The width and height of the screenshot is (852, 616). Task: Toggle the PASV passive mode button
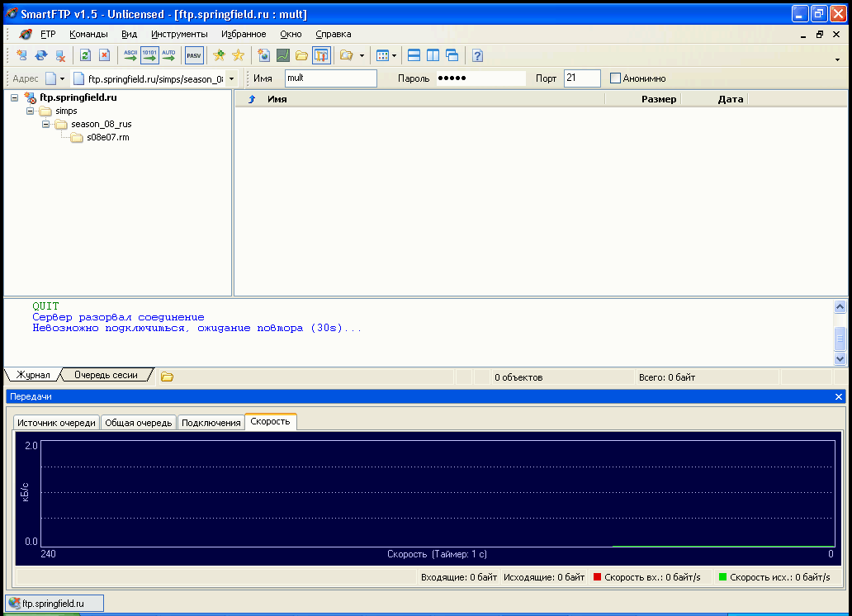coord(194,55)
